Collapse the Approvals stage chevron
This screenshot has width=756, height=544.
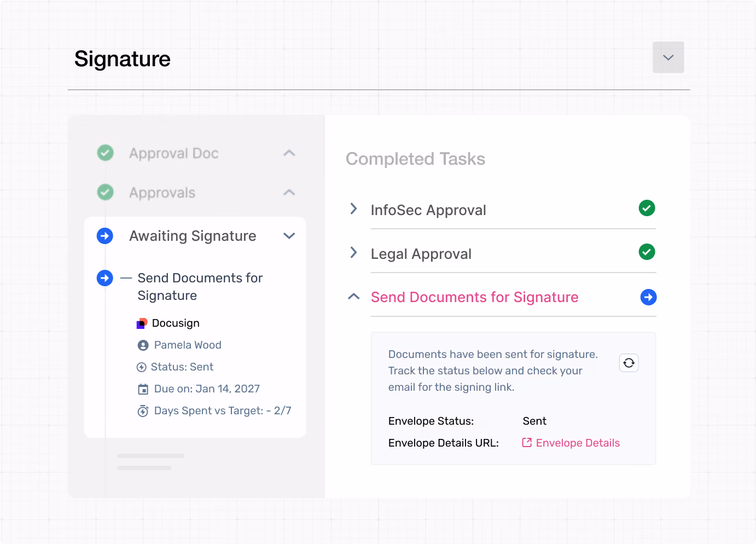[x=289, y=193]
